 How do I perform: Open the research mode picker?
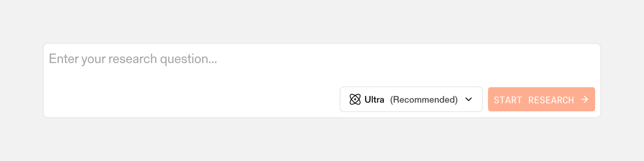tap(411, 99)
